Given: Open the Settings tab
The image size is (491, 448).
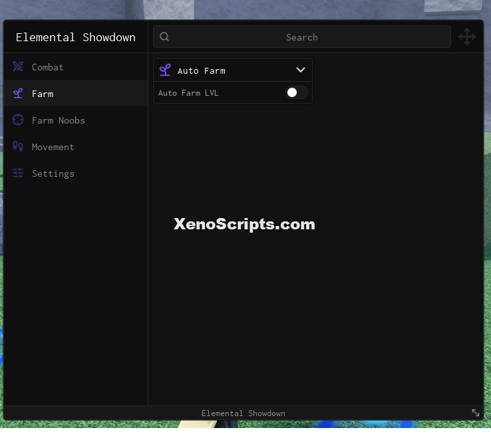Looking at the screenshot, I should click(x=76, y=173).
